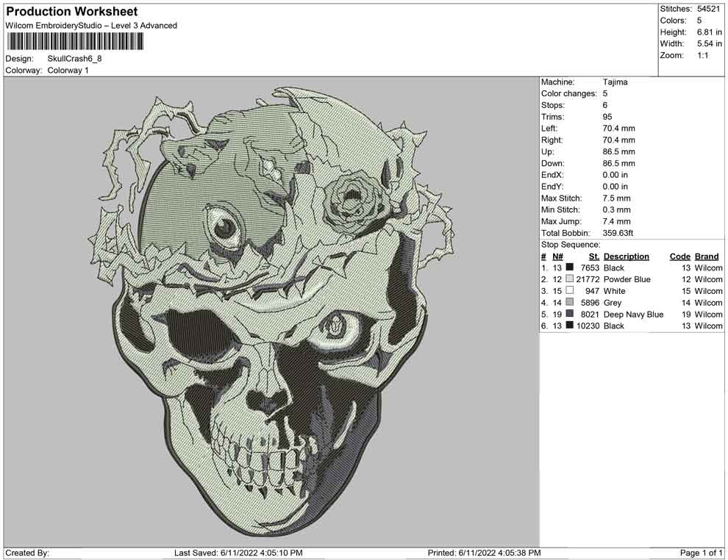Click the Black swatch in stop 1
This screenshot has width=728, height=560.
[570, 268]
